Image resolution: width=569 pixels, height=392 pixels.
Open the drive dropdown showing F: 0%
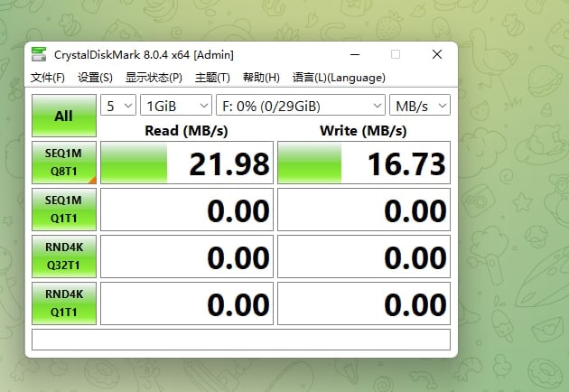301,106
